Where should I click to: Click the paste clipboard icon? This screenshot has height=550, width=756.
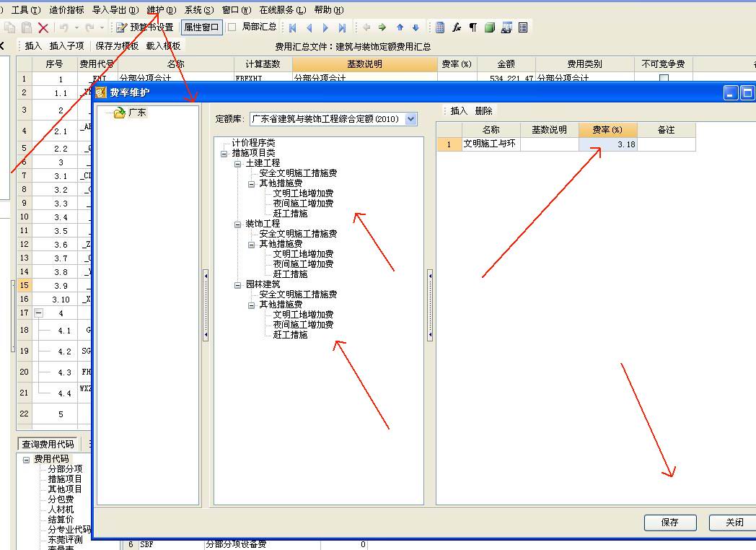27,27
